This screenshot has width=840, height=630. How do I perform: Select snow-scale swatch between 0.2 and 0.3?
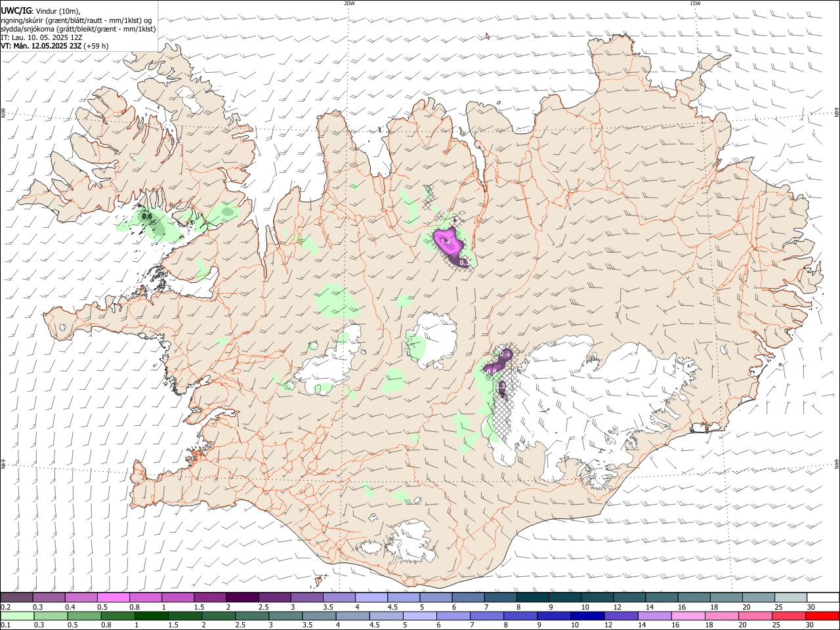click(16, 598)
